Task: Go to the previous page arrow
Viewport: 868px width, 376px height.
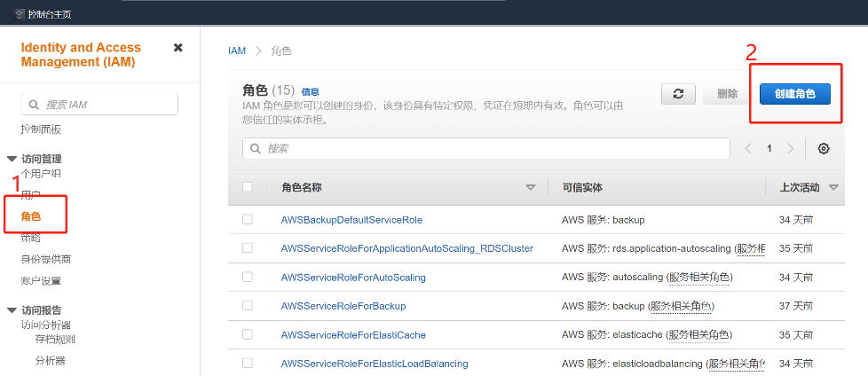Action: pos(748,148)
